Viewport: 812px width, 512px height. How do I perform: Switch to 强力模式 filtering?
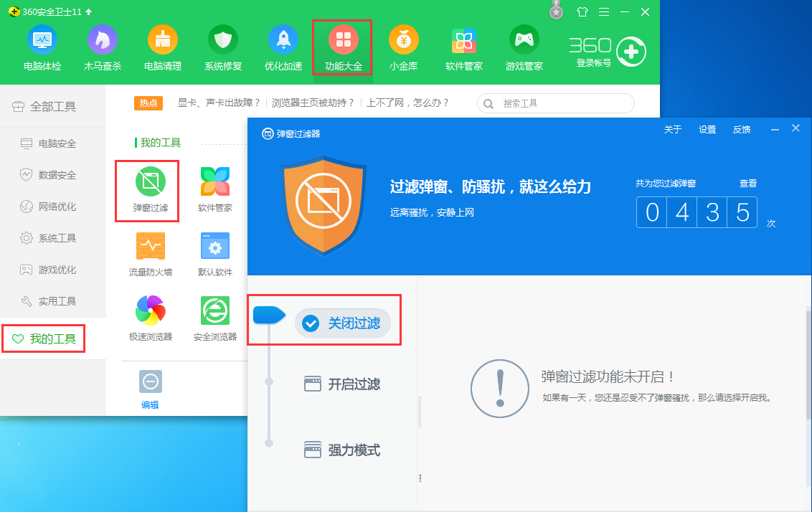coord(343,450)
